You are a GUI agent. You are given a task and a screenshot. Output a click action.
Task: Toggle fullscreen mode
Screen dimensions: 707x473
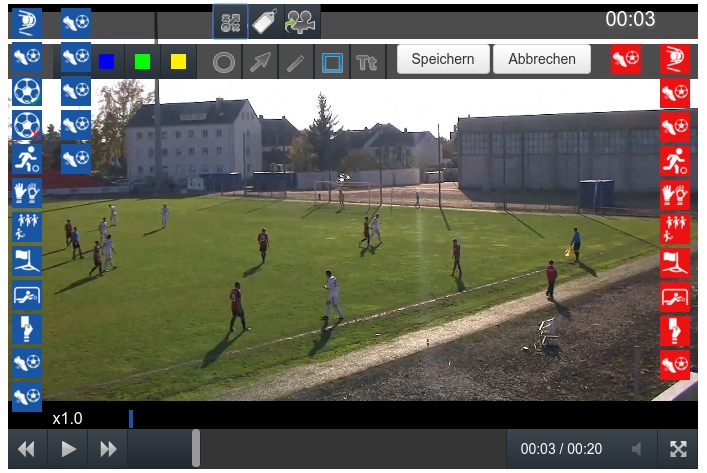(678, 449)
